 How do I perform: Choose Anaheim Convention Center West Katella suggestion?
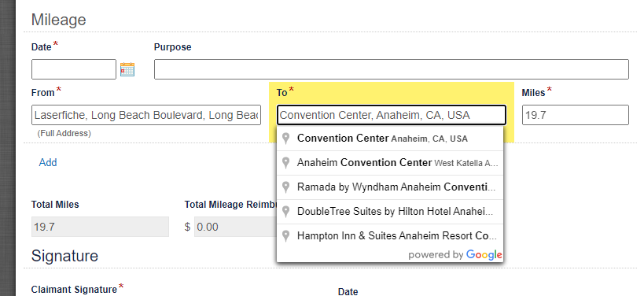(390, 163)
